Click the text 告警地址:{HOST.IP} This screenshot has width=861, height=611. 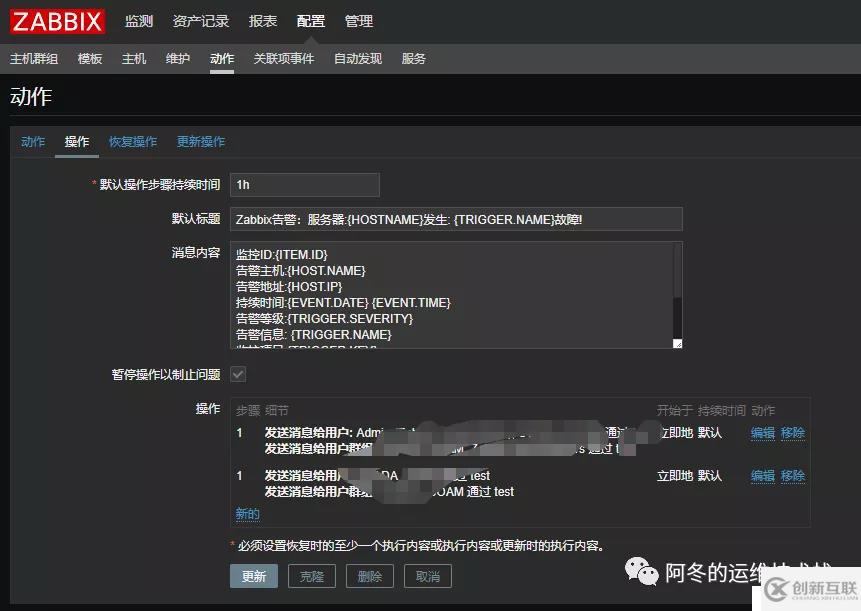[x=289, y=287]
